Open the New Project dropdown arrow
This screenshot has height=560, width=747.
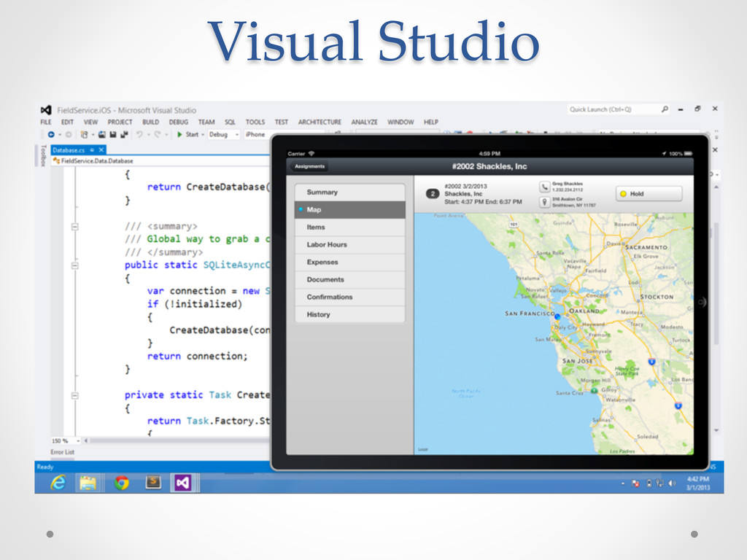pyautogui.click(x=93, y=135)
